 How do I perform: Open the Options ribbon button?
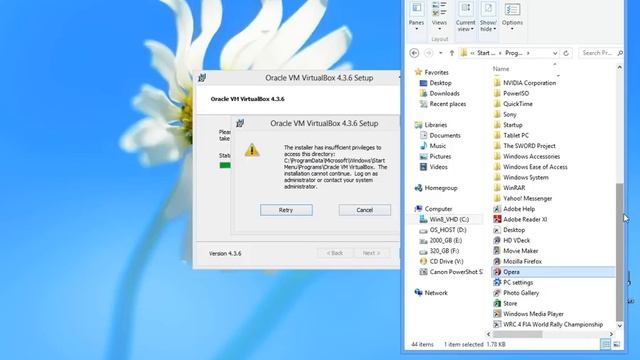[x=512, y=16]
